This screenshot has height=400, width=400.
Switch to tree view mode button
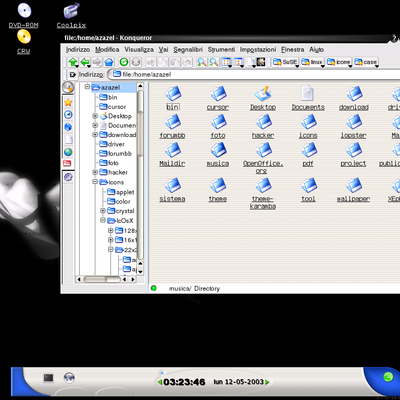[238, 62]
